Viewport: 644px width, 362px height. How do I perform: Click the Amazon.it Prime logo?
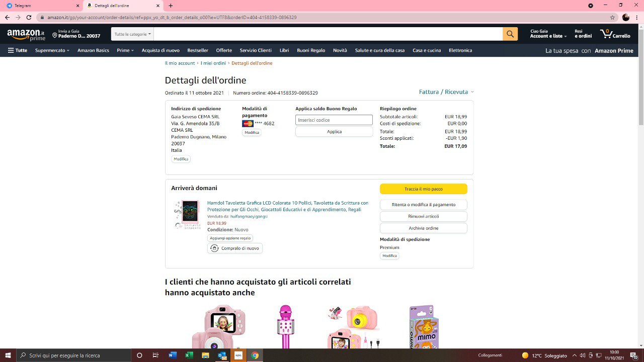(x=26, y=35)
